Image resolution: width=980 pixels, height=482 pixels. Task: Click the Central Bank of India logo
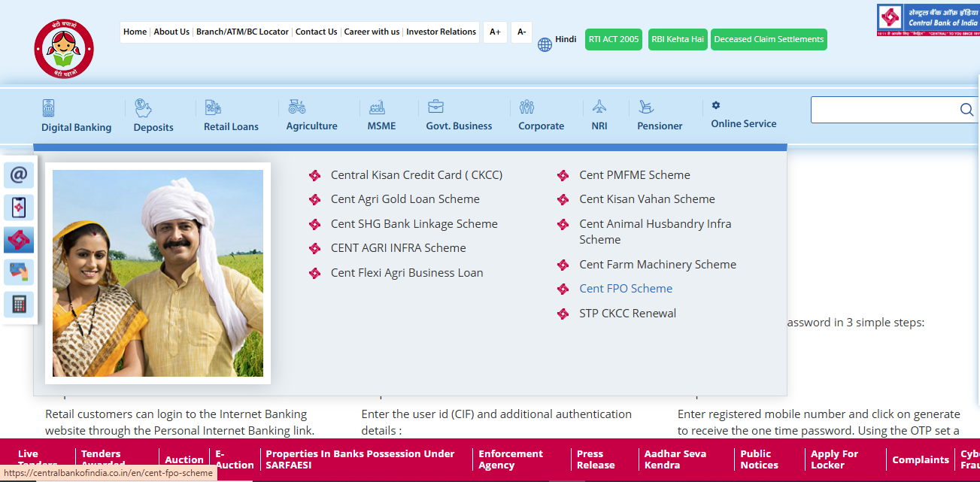point(927,20)
